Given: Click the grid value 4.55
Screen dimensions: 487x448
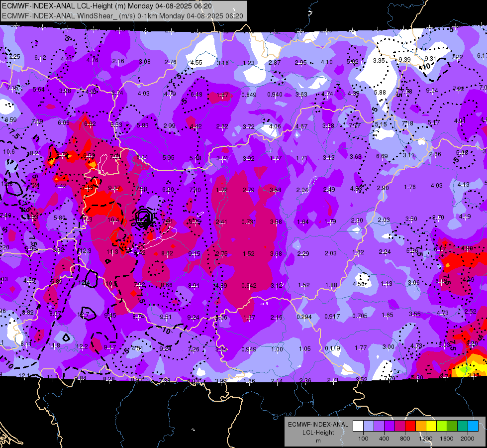Looking at the screenshot, I should [x=196, y=63].
